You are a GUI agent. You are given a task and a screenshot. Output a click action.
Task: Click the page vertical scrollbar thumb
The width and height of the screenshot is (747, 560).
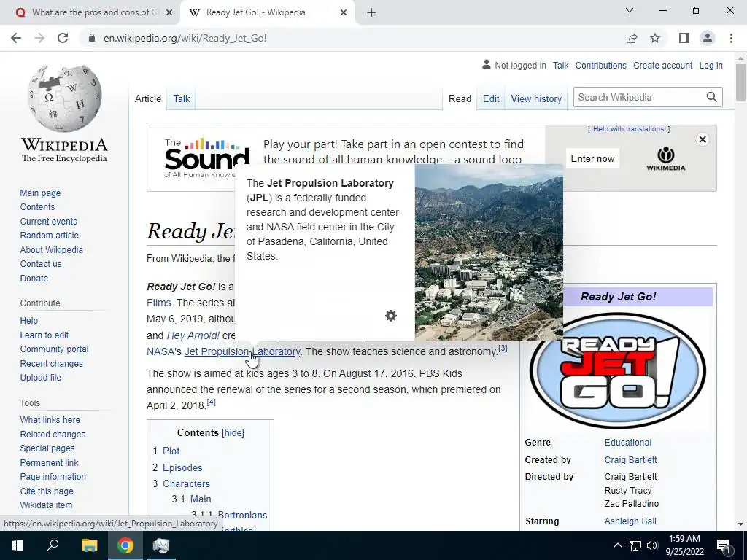pyautogui.click(x=740, y=82)
